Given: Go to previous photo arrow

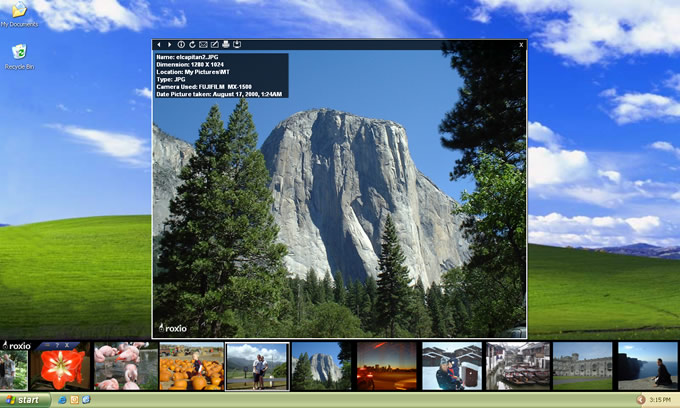Looking at the screenshot, I should (159, 45).
